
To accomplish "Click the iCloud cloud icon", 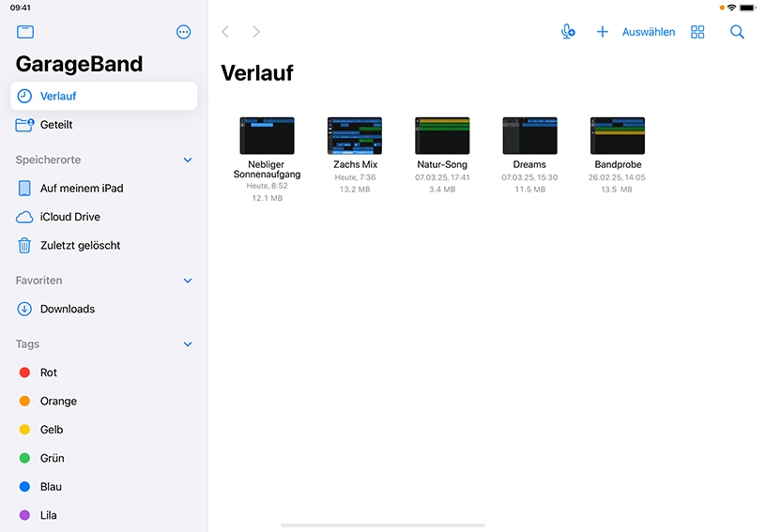I will 24,217.
